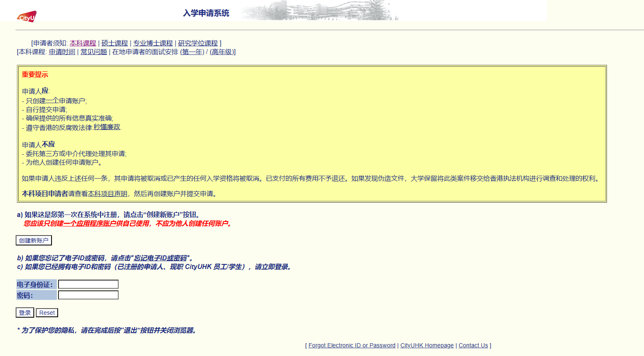Open the 本科项目声明 link

108,194
